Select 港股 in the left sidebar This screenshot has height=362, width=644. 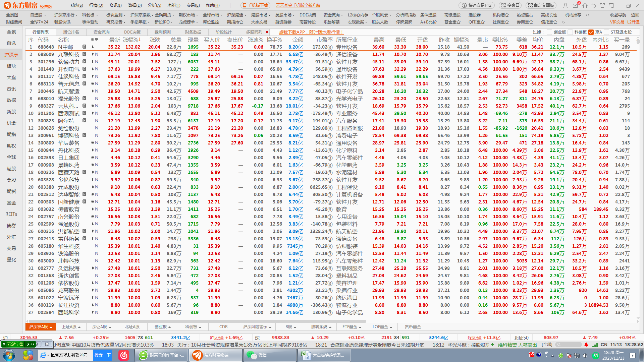(x=11, y=169)
